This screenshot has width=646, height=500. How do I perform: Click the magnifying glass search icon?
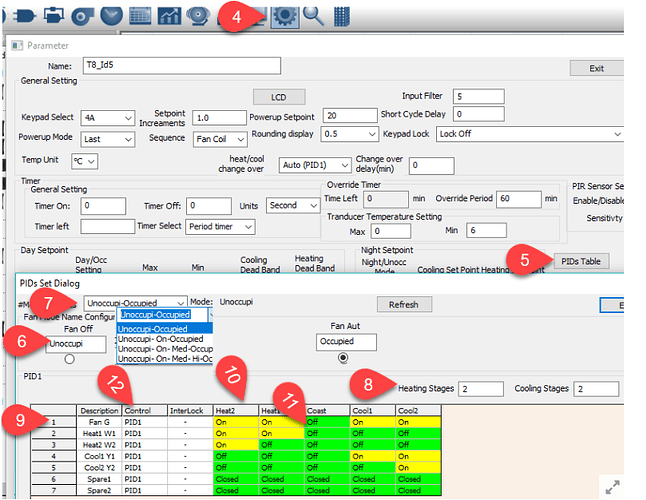click(x=313, y=15)
